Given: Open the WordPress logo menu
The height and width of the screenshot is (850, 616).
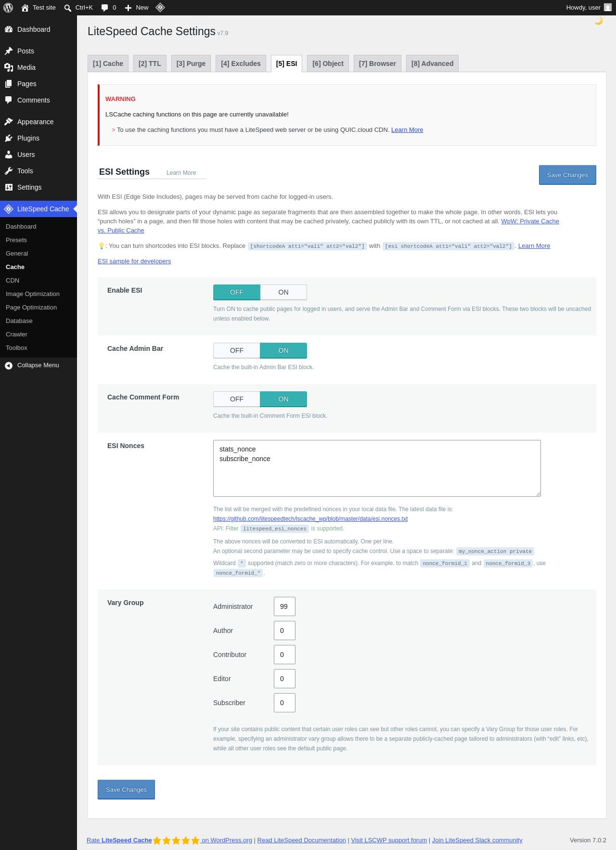Looking at the screenshot, I should pos(8,8).
